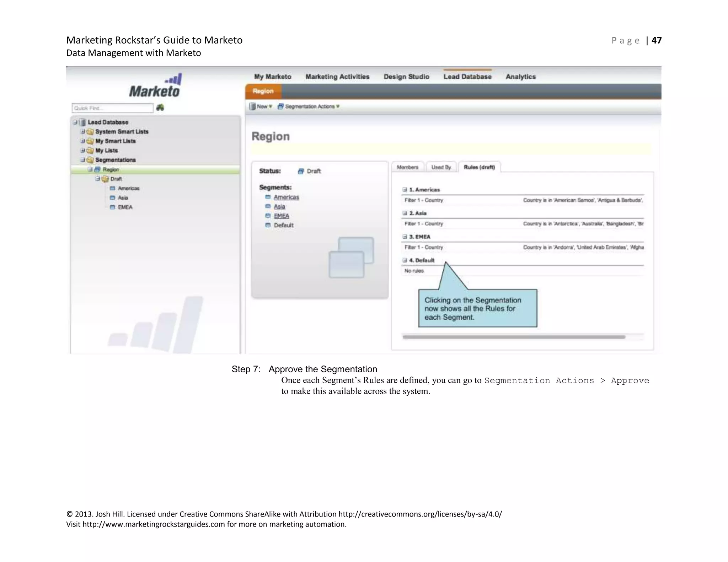
Task: Click the Asia icon in Segments list
Action: [x=268, y=206]
